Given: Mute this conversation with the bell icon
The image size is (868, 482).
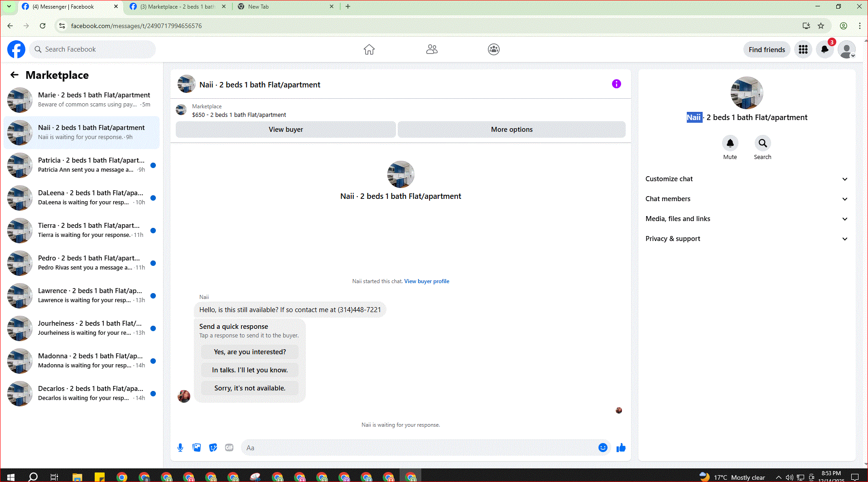Looking at the screenshot, I should tap(730, 143).
